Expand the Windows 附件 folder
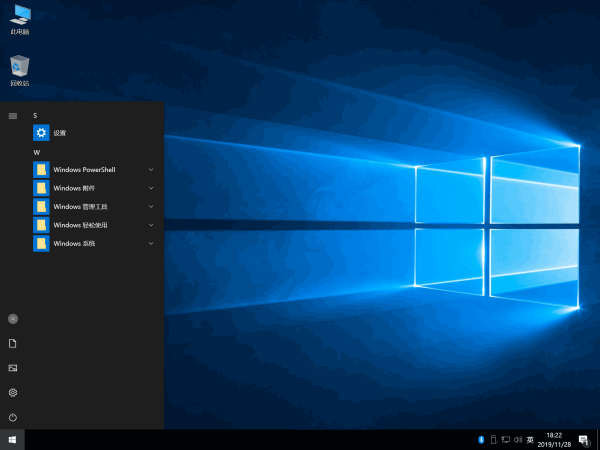The height and width of the screenshot is (450, 600). pyautogui.click(x=151, y=188)
